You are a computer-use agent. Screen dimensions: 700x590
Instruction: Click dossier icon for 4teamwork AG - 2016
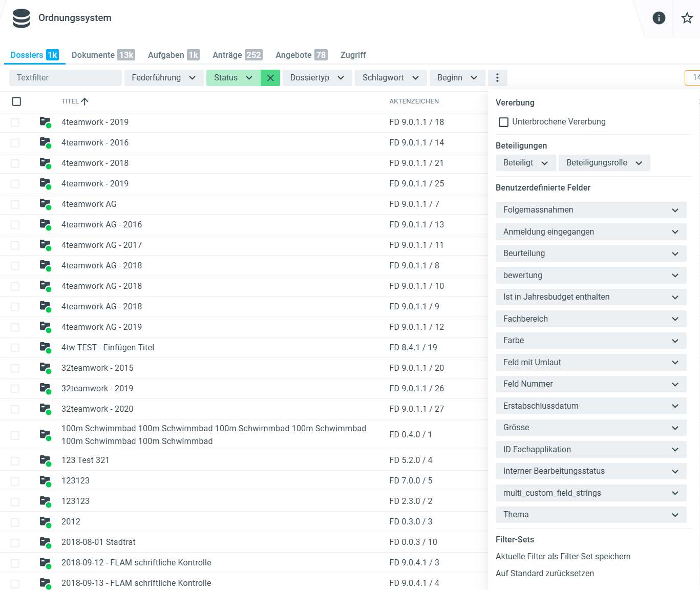[46, 224]
